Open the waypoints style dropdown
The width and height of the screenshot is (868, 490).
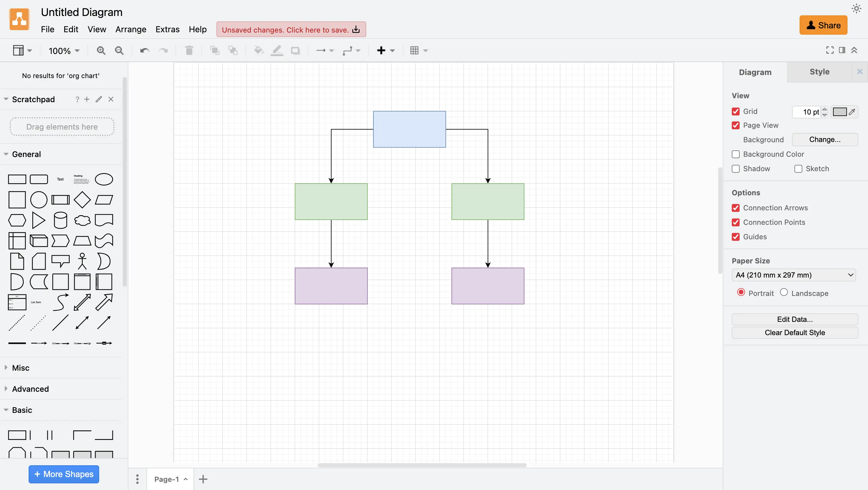point(351,51)
